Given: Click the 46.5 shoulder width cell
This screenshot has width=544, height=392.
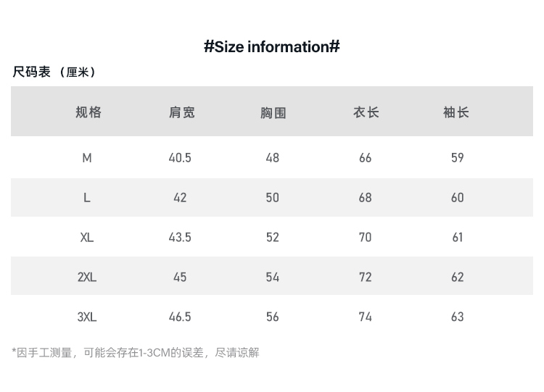Looking at the screenshot, I should [180, 317].
